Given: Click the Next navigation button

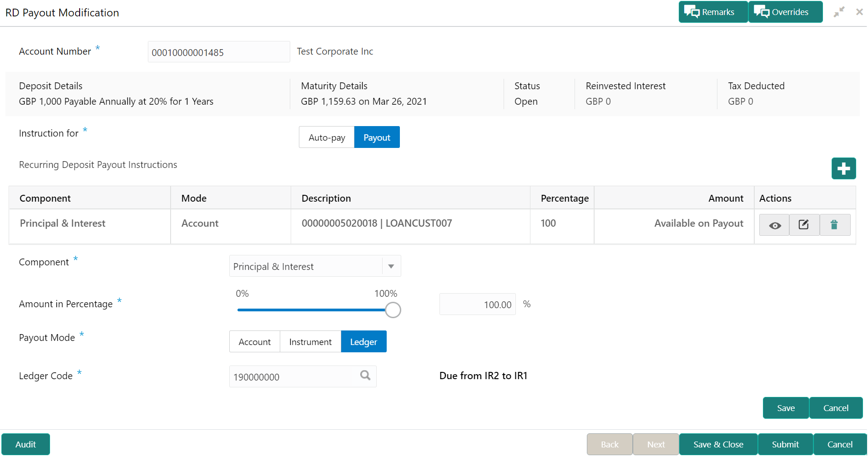Looking at the screenshot, I should (x=656, y=444).
